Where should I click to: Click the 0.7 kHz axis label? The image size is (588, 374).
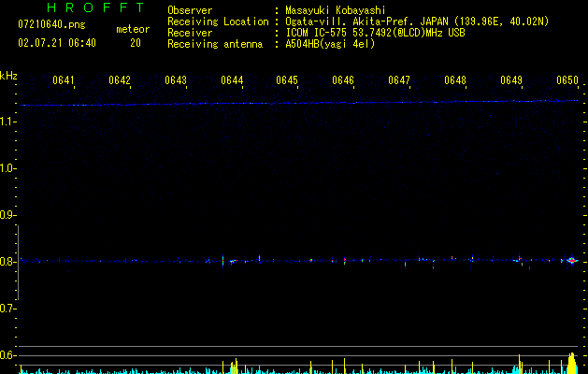[x=7, y=309]
